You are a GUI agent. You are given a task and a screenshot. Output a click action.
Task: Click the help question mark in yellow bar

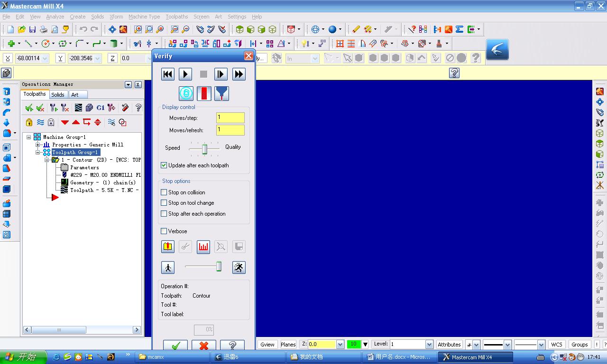[x=454, y=73]
